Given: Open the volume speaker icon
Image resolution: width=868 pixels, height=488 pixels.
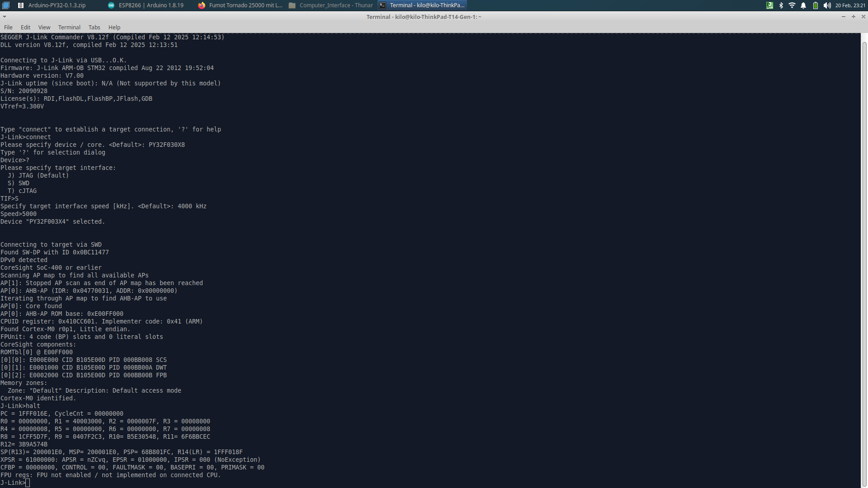Looking at the screenshot, I should click(827, 5).
